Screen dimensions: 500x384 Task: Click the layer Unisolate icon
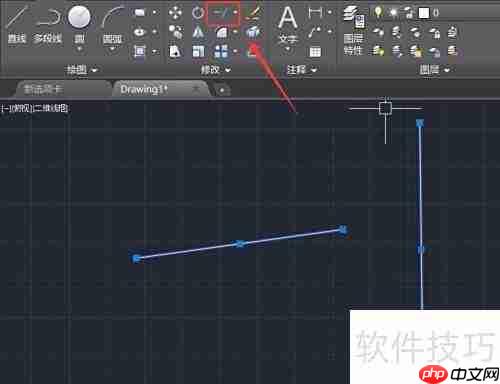[x=397, y=51]
